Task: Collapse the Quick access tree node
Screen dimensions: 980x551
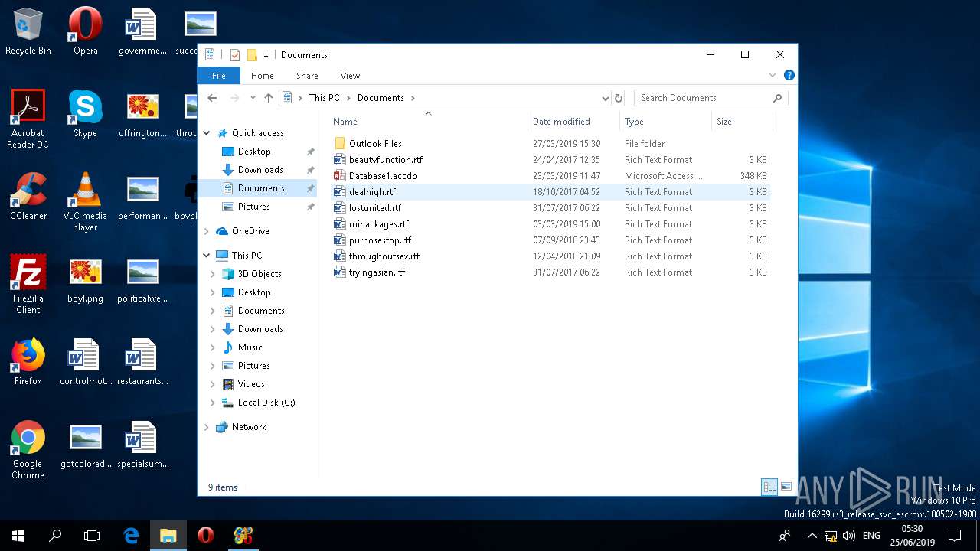Action: tap(207, 133)
